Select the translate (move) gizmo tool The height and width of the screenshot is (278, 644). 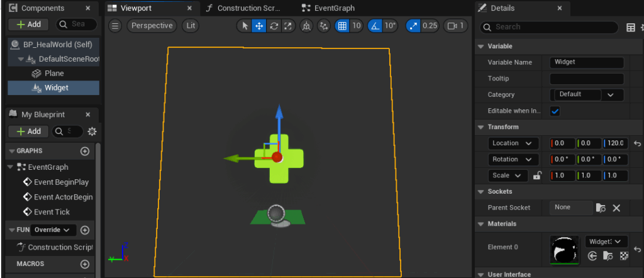pyautogui.click(x=259, y=26)
